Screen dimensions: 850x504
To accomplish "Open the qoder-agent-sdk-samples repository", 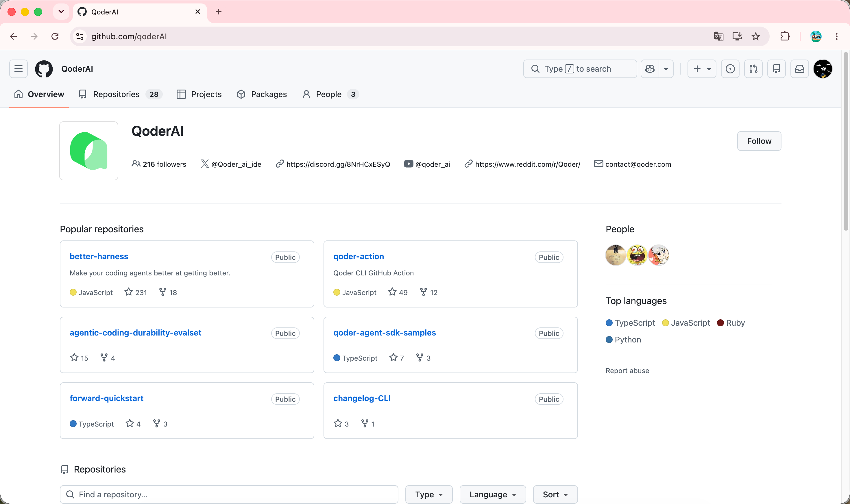I will (x=385, y=333).
